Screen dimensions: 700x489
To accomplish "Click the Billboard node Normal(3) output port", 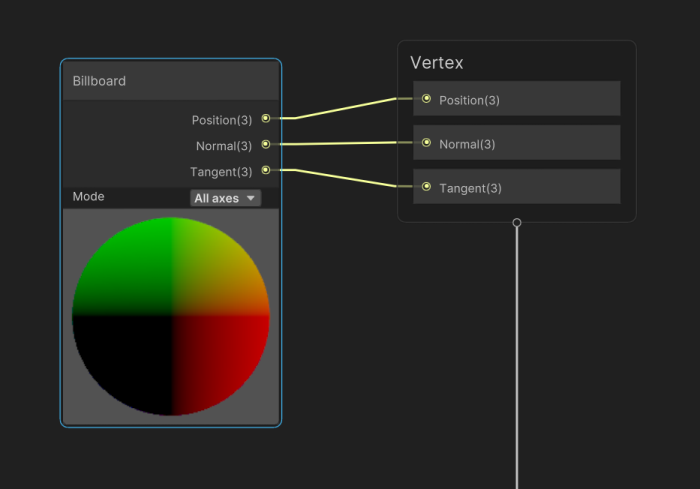I will click(266, 144).
